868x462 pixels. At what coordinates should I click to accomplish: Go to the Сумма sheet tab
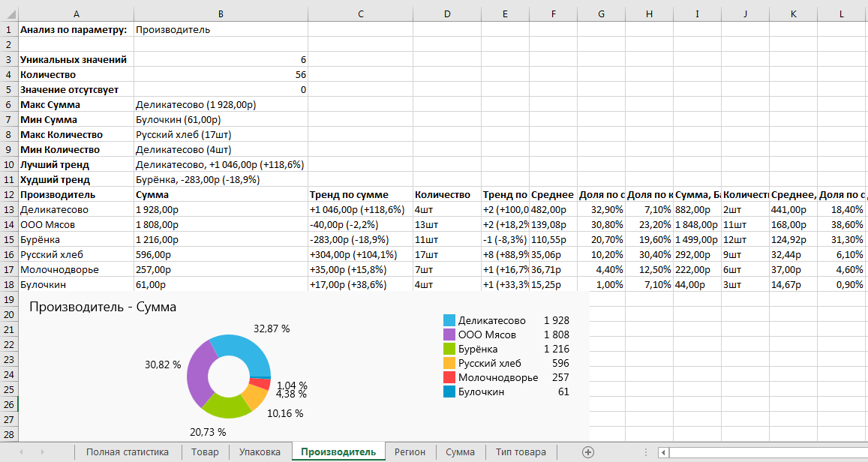(x=460, y=452)
